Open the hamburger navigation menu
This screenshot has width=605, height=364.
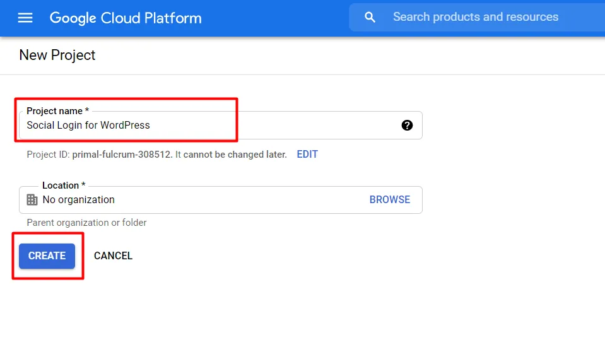point(25,18)
